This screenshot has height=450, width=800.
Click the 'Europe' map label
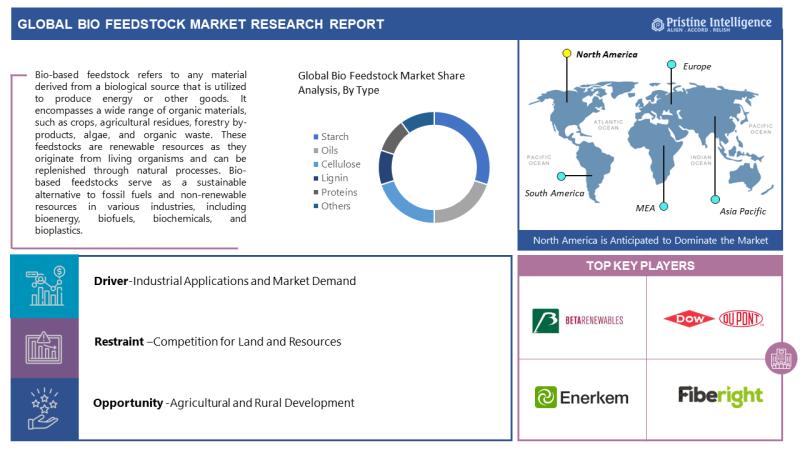[x=697, y=66]
